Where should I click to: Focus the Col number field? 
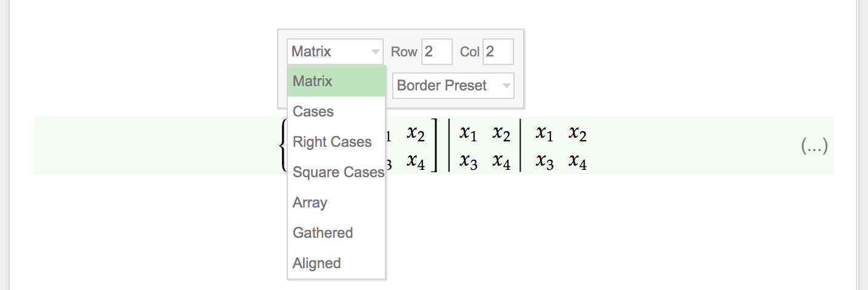tap(498, 52)
